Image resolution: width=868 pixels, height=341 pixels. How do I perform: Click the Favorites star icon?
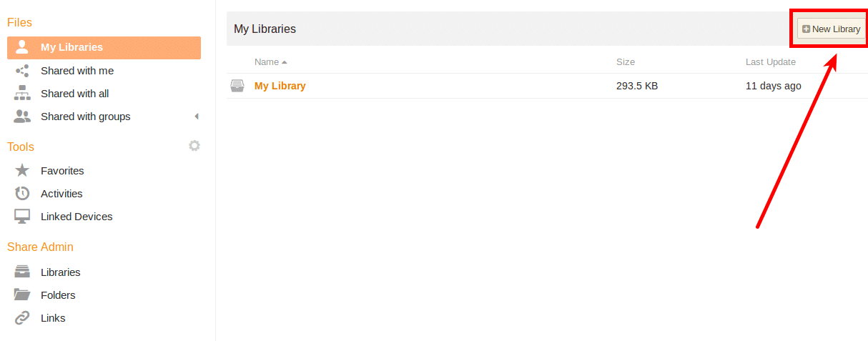(x=22, y=171)
